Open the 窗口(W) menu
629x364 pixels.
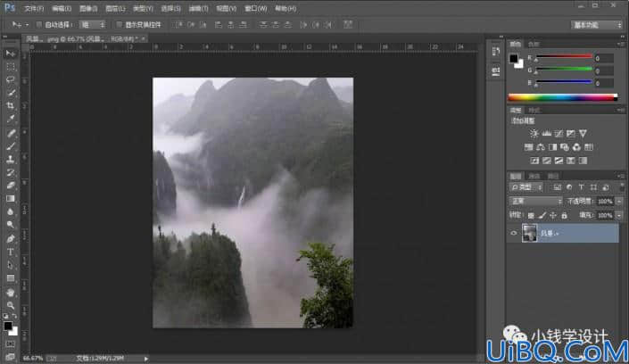point(255,8)
